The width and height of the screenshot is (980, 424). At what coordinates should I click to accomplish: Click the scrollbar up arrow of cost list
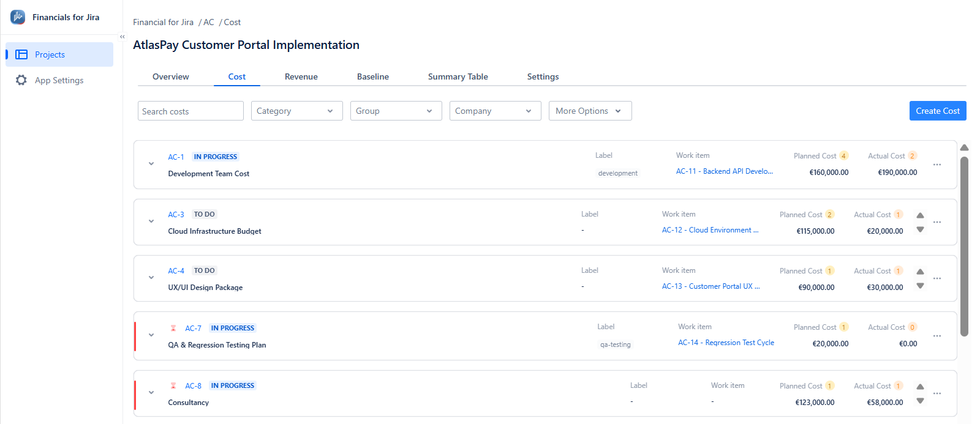[964, 147]
